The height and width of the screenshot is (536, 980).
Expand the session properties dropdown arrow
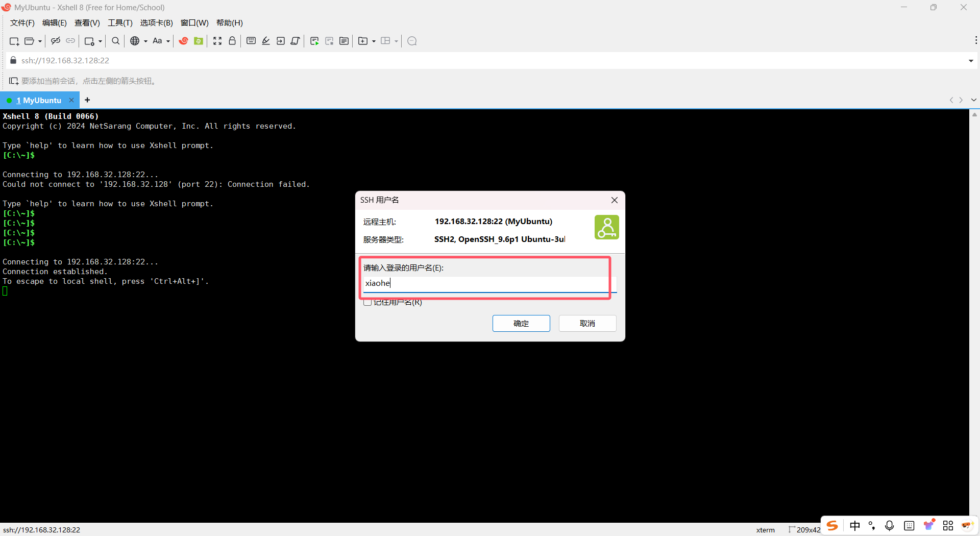coord(100,41)
